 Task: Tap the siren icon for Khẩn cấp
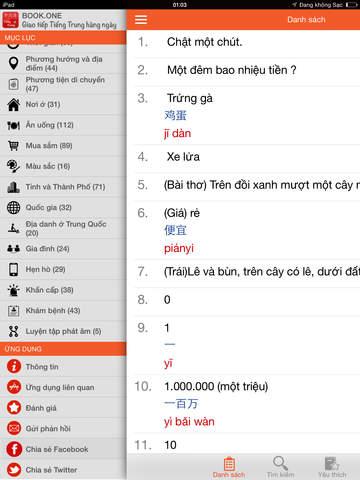tap(13, 290)
